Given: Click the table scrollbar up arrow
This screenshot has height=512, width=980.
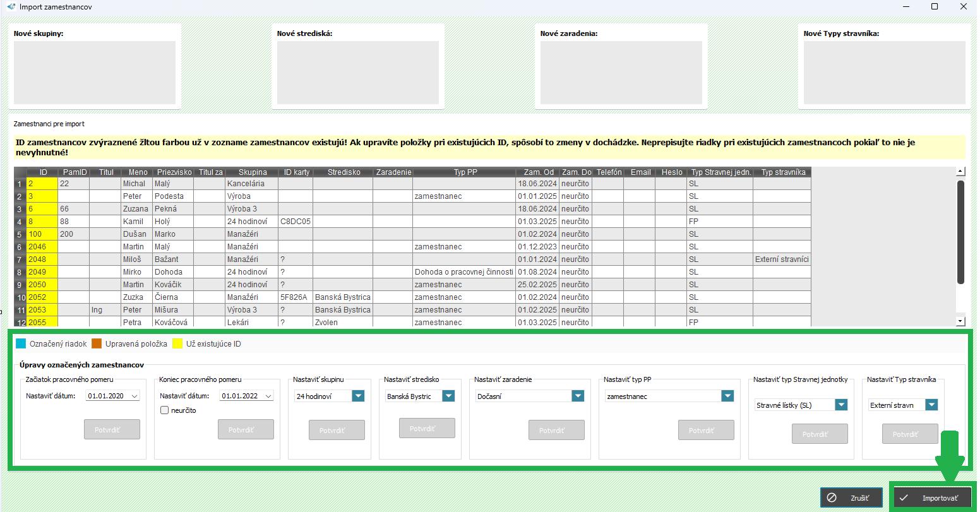Looking at the screenshot, I should pos(960,171).
